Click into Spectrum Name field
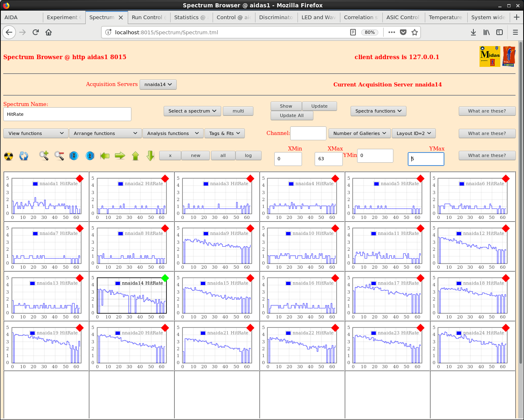This screenshot has width=524, height=420. (67, 114)
